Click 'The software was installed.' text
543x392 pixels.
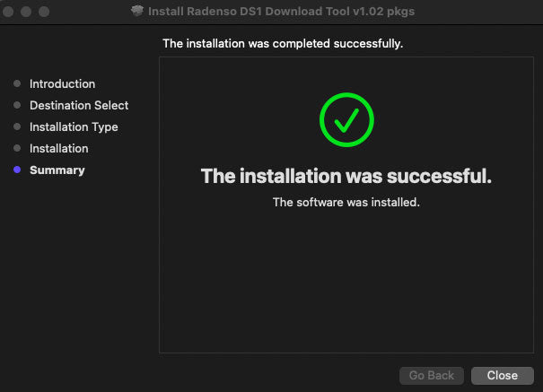pyautogui.click(x=346, y=202)
